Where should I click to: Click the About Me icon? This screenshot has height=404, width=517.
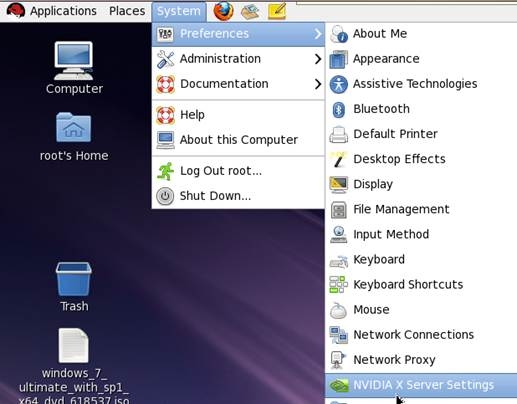tap(339, 34)
